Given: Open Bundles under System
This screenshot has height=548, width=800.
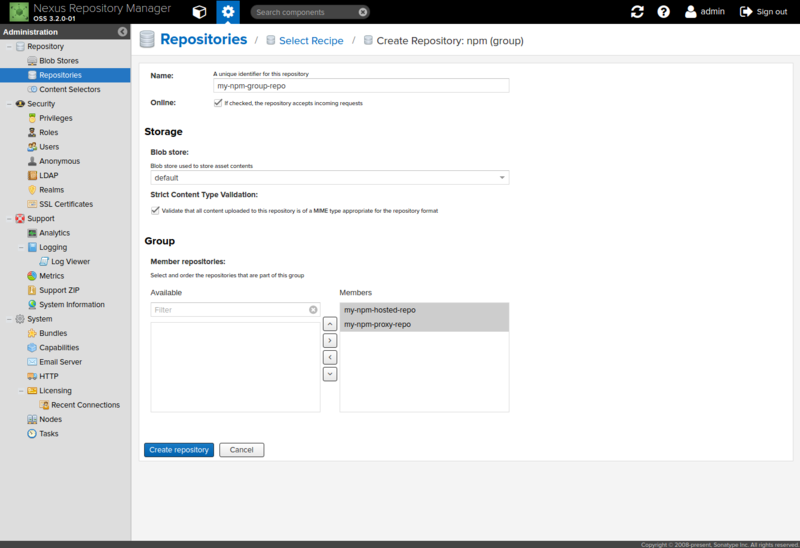Looking at the screenshot, I should (x=53, y=333).
